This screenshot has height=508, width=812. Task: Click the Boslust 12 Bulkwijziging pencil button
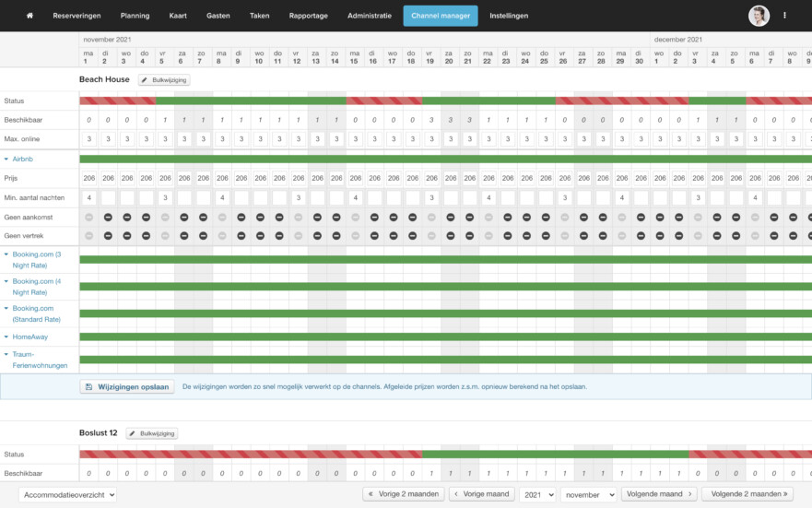(x=151, y=433)
